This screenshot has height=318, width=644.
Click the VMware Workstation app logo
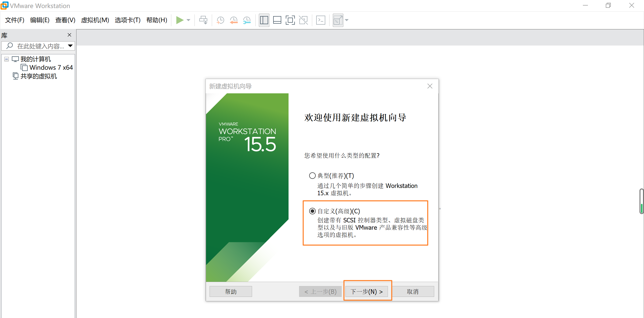(4, 6)
